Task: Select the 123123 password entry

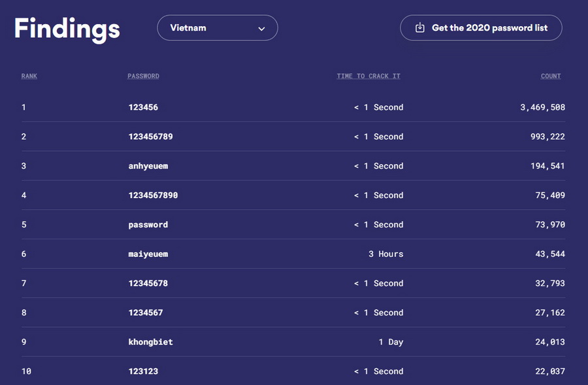Action: pos(143,371)
